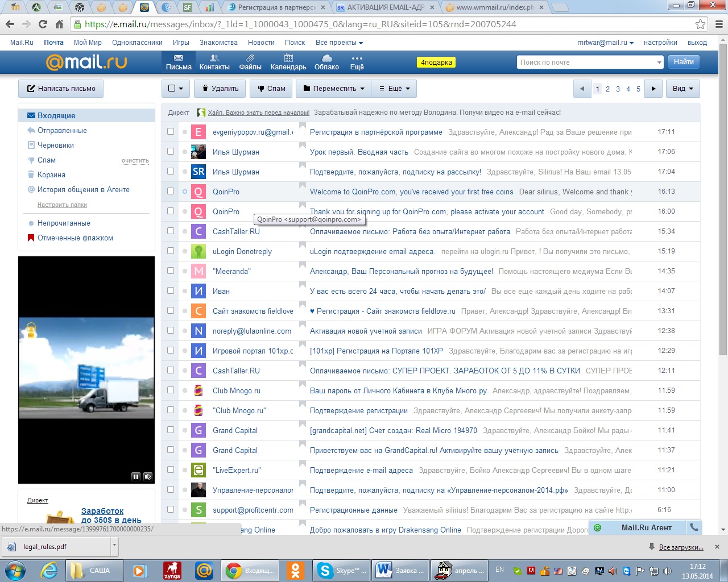Screen dimensions: 728x582
Task: Open the search field dropdown arrow
Action: (x=659, y=62)
